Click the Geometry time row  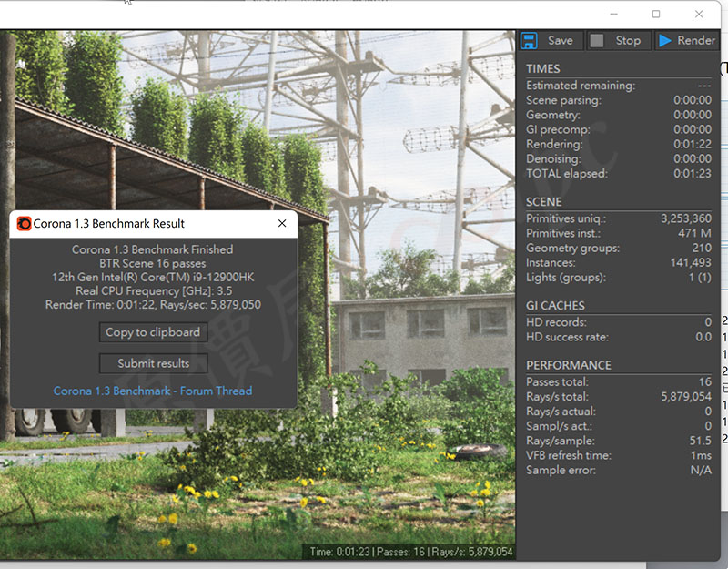(619, 115)
